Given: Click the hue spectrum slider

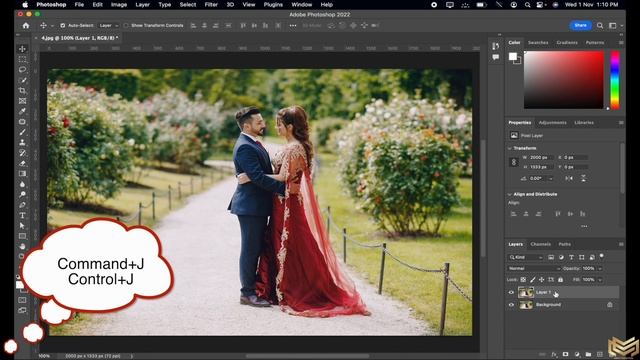Looking at the screenshot, I should coord(615,80).
